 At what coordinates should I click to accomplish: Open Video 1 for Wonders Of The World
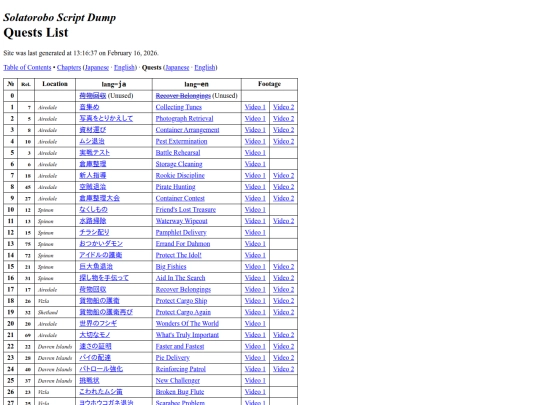click(x=255, y=323)
